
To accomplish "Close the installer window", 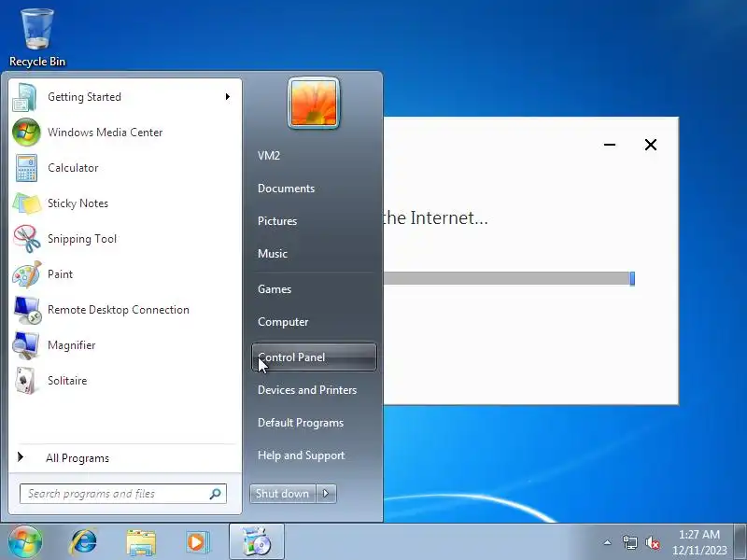I will tap(651, 145).
